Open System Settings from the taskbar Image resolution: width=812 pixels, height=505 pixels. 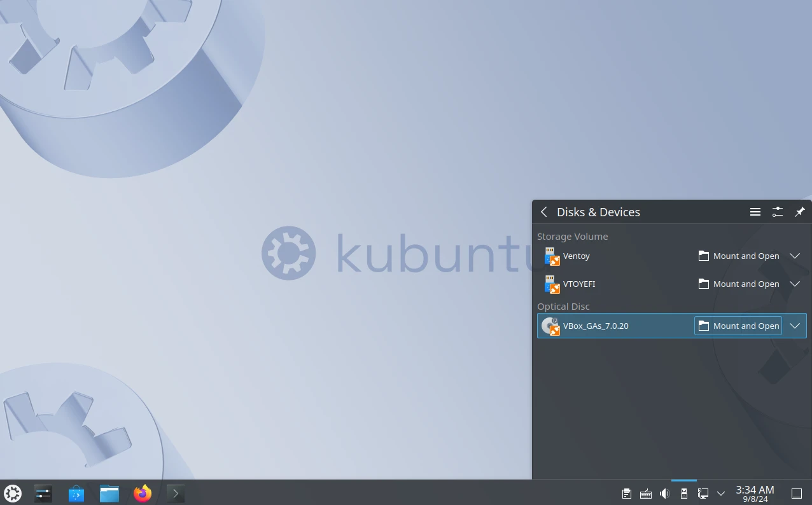click(x=43, y=493)
